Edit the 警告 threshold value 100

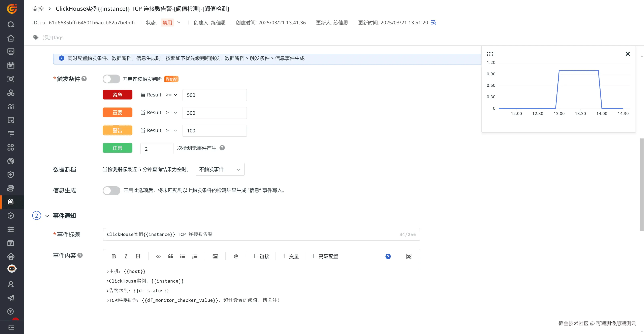tap(215, 131)
